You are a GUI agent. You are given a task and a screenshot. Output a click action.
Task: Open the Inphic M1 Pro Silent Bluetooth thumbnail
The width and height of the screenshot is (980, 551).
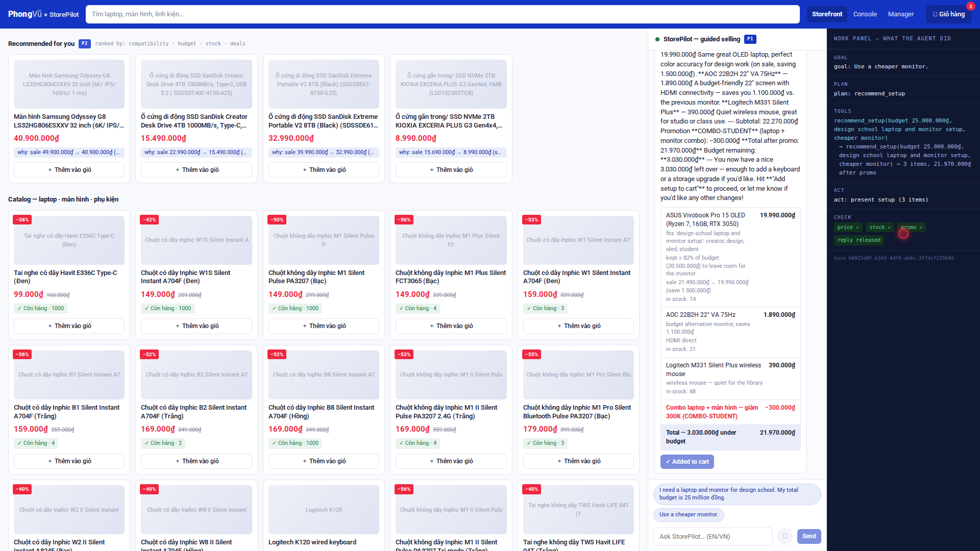(578, 375)
